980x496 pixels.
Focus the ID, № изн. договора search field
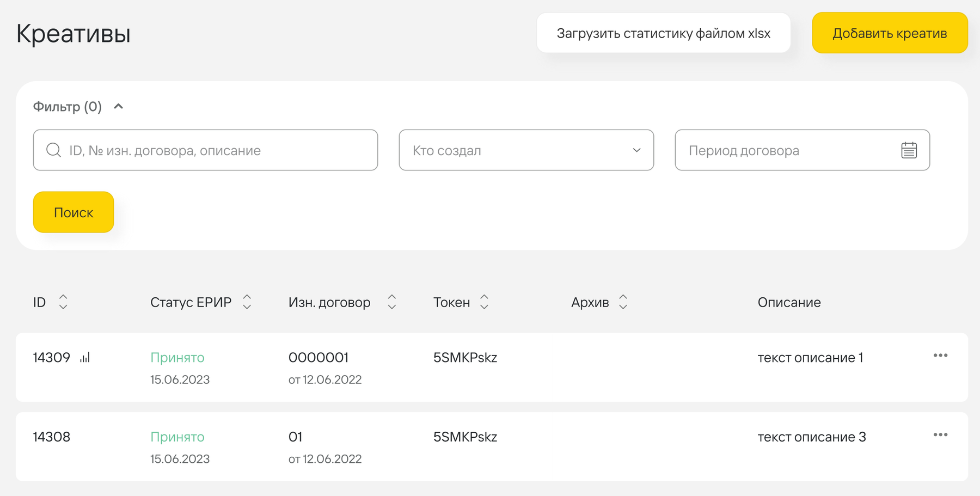pos(205,150)
